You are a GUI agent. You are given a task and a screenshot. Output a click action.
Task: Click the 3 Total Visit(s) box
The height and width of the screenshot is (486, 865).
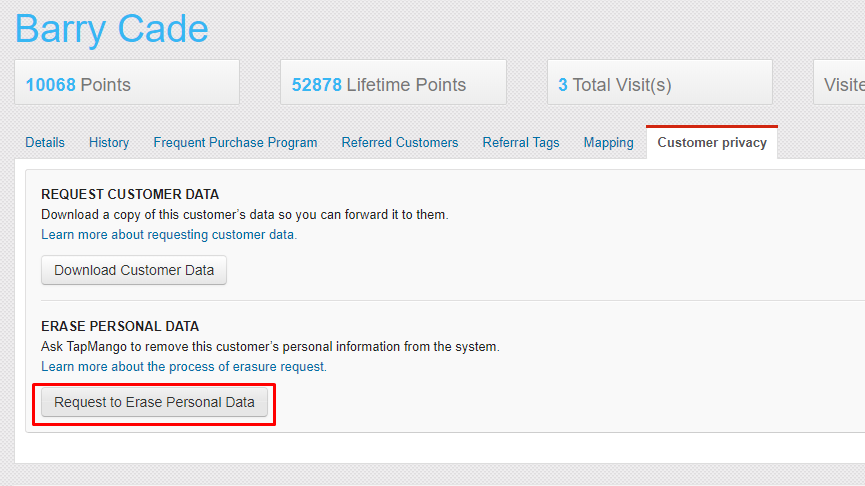pyautogui.click(x=660, y=82)
